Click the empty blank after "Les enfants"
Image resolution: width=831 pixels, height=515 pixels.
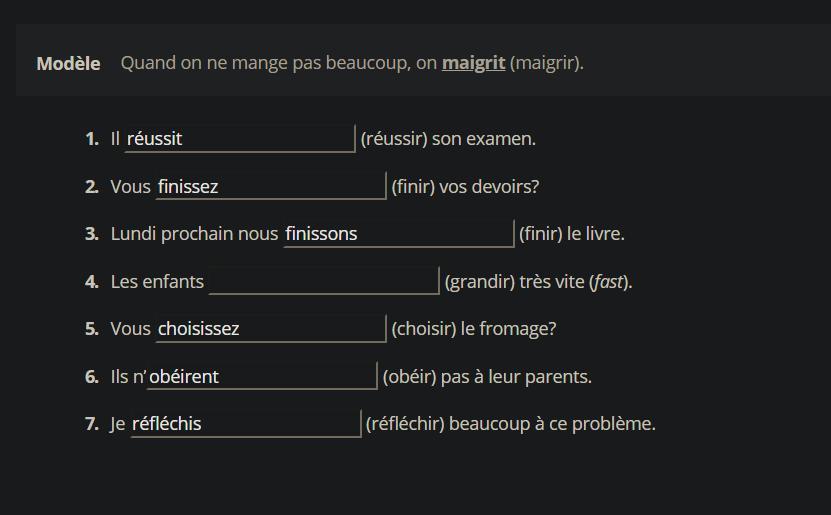(x=323, y=282)
